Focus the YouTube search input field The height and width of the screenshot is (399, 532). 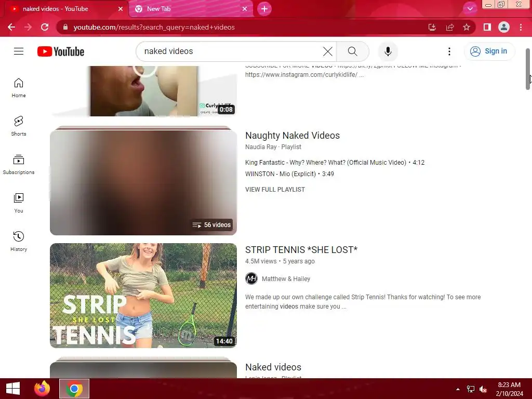(231, 51)
